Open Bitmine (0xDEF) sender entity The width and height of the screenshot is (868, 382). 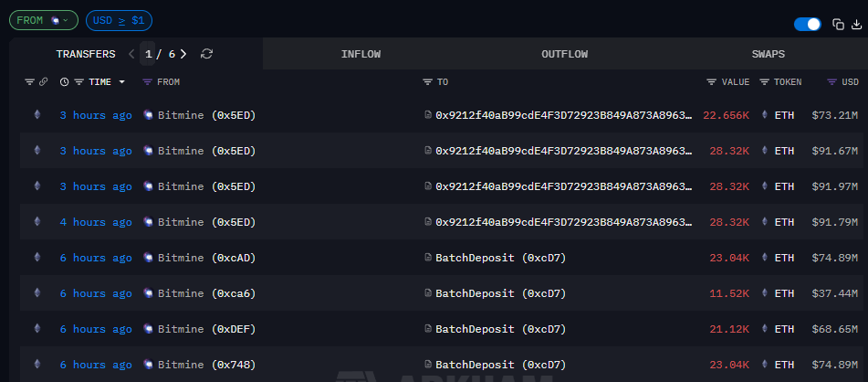coord(206,329)
